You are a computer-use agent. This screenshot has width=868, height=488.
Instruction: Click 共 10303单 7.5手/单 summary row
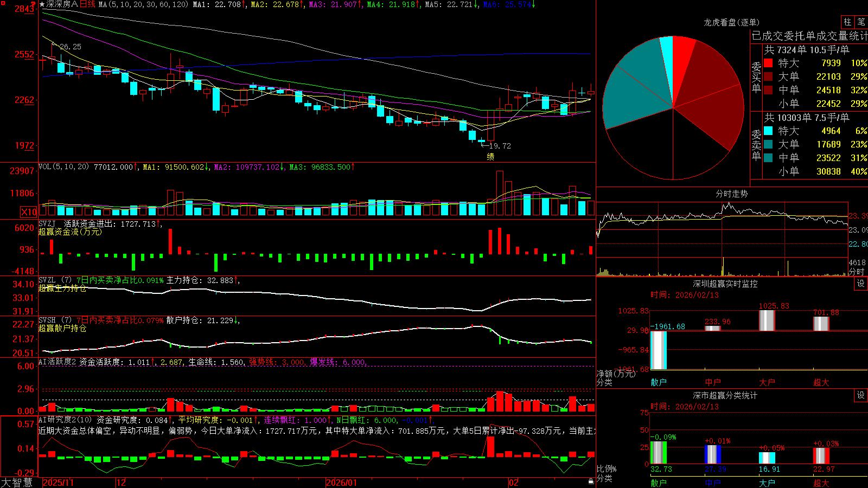pos(807,118)
